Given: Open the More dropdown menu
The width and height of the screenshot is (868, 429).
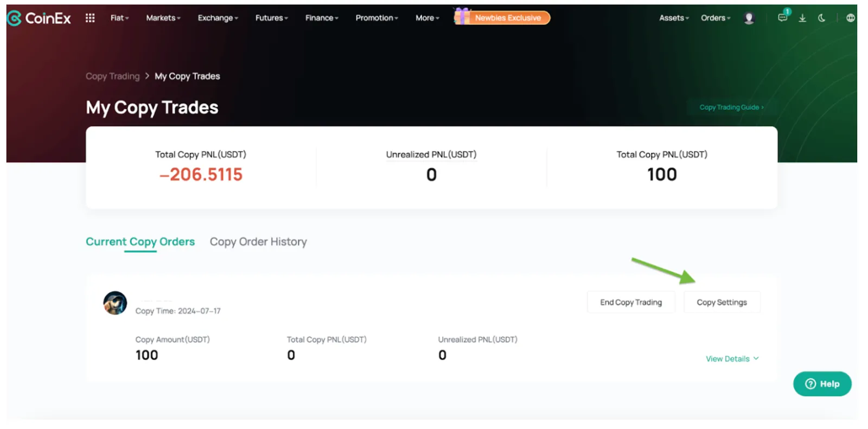Looking at the screenshot, I should click(427, 18).
